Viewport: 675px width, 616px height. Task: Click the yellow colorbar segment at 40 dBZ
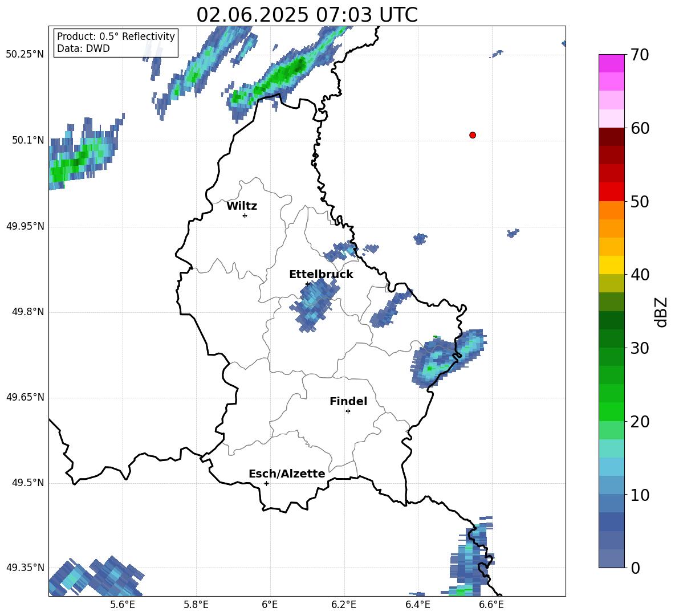pos(611,265)
